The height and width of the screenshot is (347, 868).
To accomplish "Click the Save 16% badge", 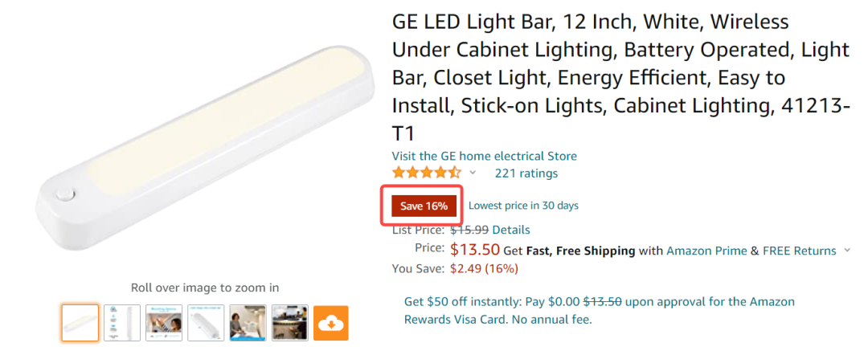I will [x=424, y=206].
